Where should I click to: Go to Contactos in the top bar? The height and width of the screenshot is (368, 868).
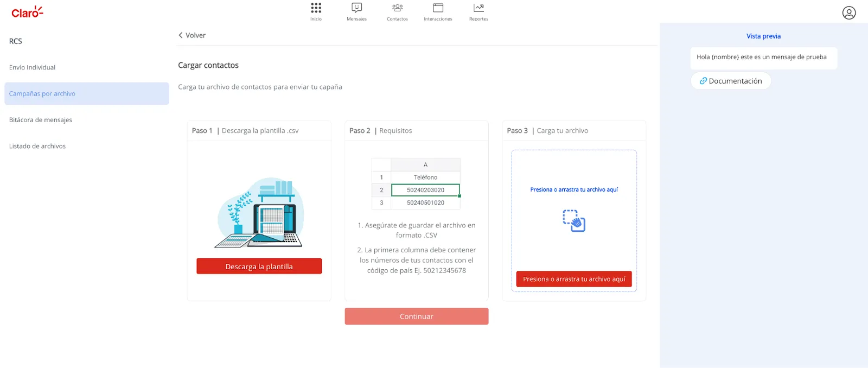pyautogui.click(x=397, y=8)
